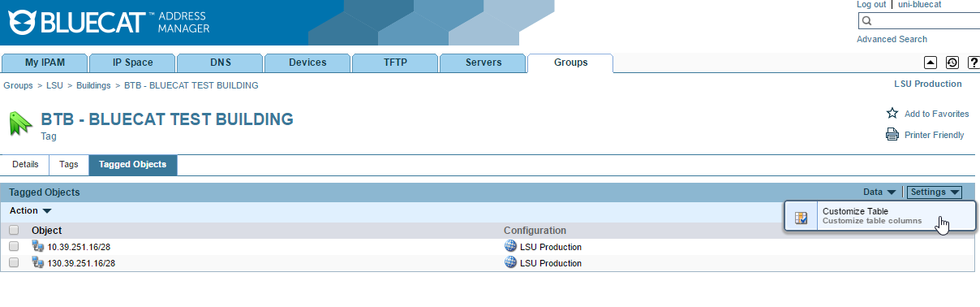Click the Tagged Objects section title bar text
980x307 pixels.
[x=45, y=192]
